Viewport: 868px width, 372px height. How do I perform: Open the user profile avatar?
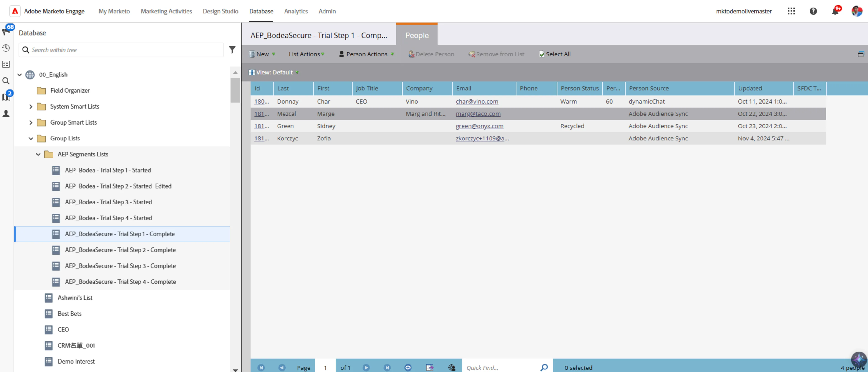coord(857,11)
